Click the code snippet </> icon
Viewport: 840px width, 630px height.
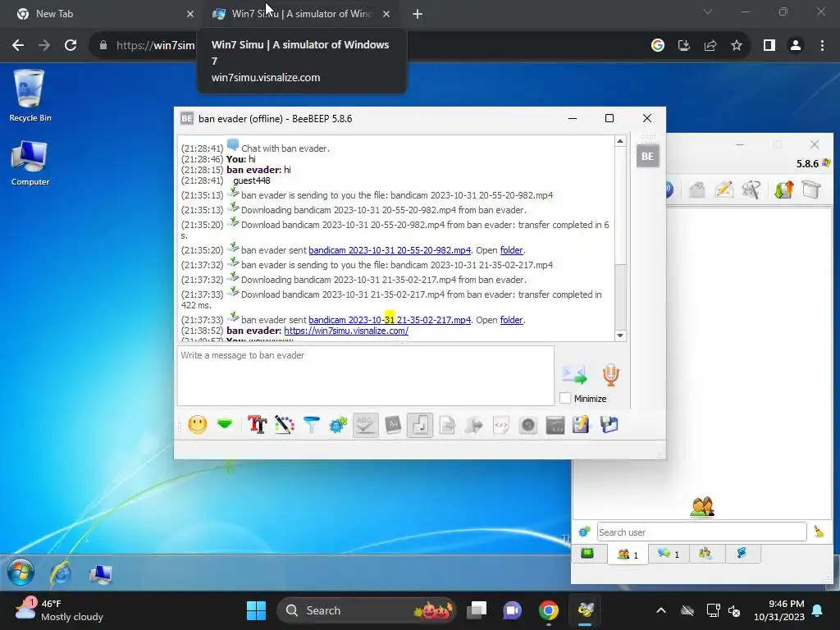click(x=501, y=425)
